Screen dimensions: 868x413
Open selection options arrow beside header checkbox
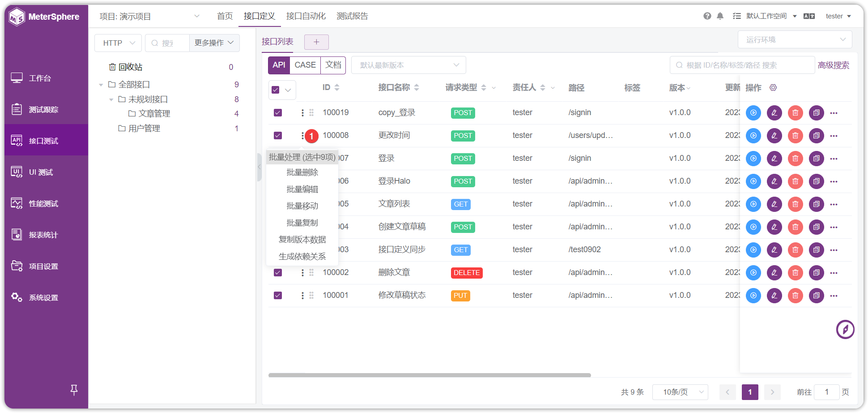click(288, 90)
